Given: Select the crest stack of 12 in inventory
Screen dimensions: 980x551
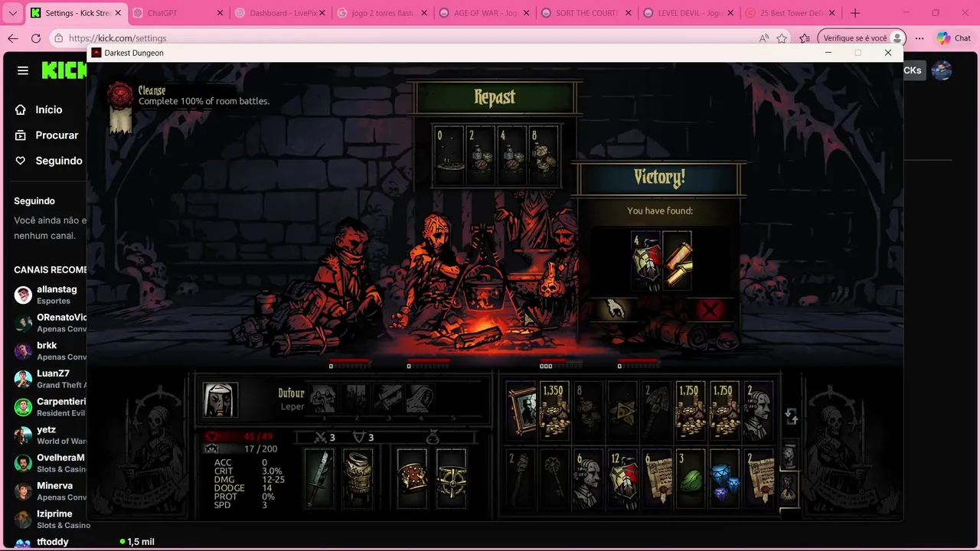Looking at the screenshot, I should 622,478.
